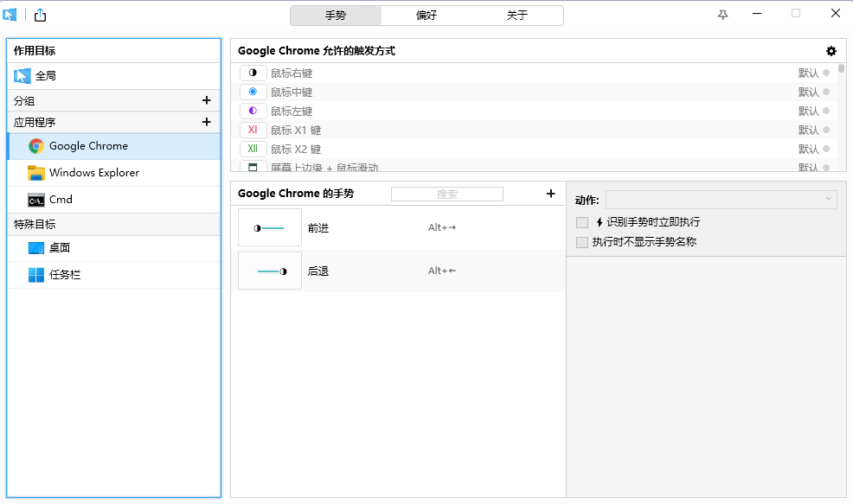The image size is (853, 504).
Task: Enable 识别手势时立即执行 checkbox
Action: tap(582, 223)
